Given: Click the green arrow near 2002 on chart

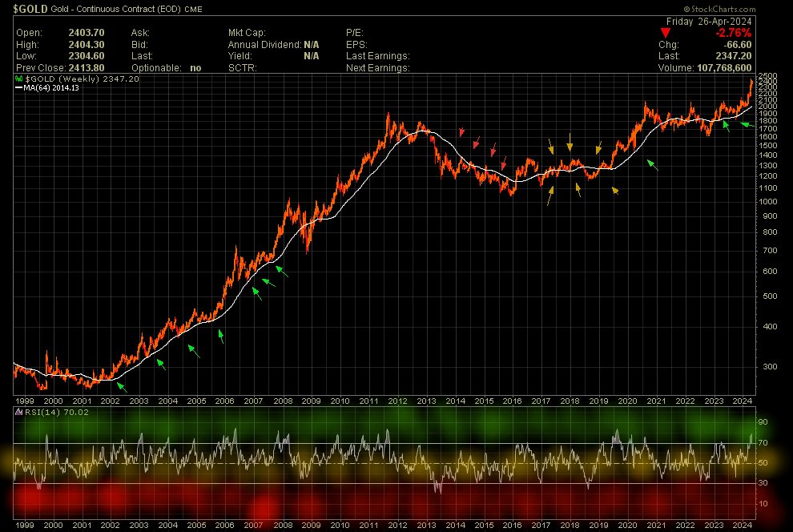Looking at the screenshot, I should pos(121,388).
